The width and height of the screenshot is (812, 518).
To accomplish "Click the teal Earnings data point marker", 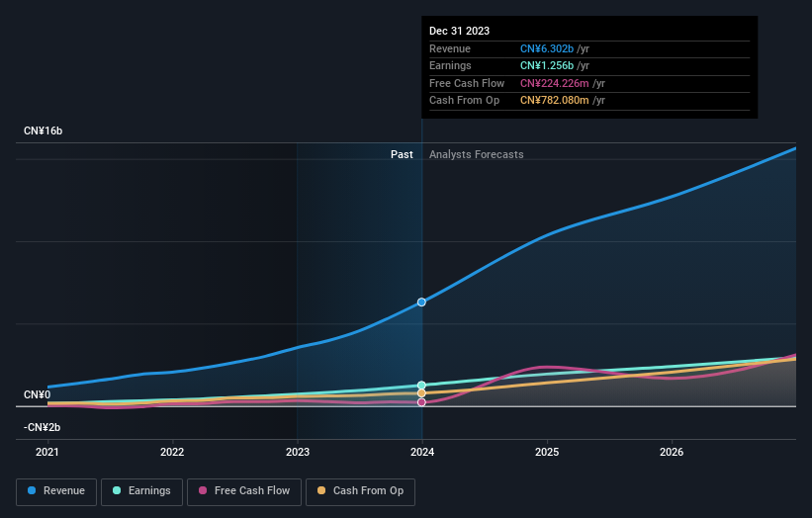I will click(x=421, y=385).
